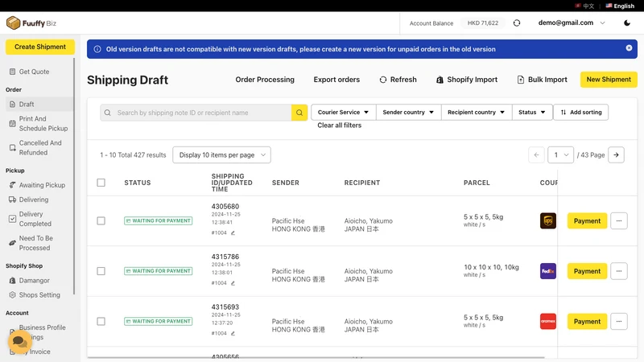Toggle dark mode moon icon
Viewport: 644px width, 362px height.
627,23
